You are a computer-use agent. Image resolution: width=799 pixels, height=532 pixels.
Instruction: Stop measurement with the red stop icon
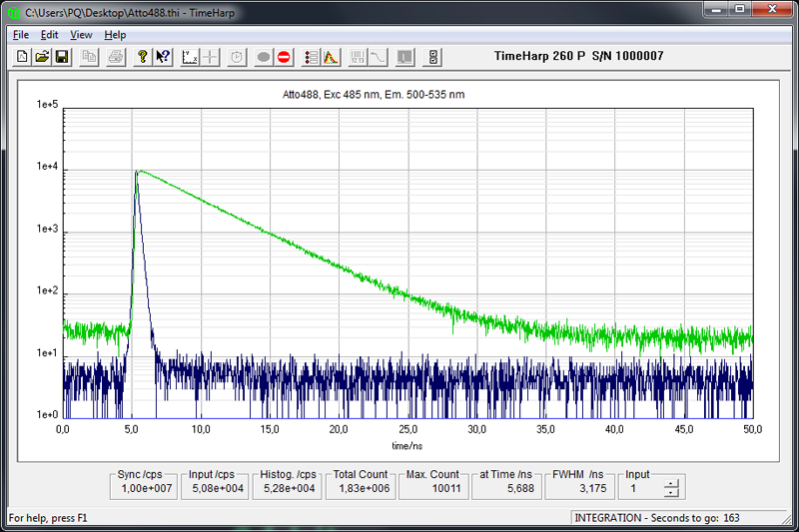[284, 57]
